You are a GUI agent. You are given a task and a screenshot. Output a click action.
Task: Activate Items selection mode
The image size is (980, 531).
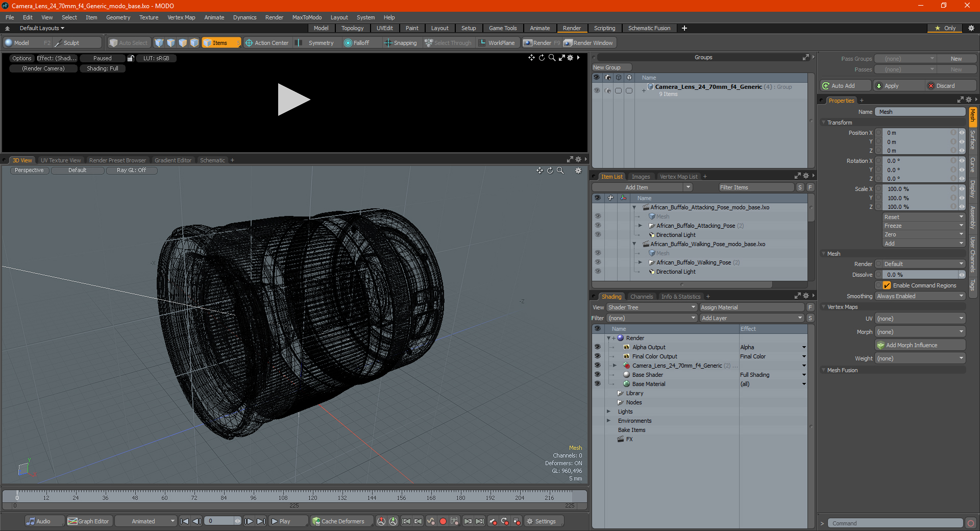tap(220, 43)
